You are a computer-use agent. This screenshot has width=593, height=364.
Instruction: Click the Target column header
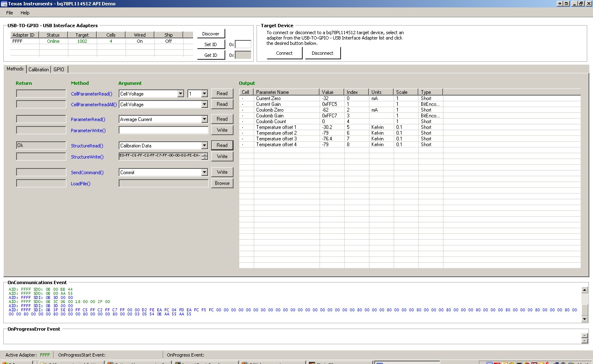(x=82, y=35)
